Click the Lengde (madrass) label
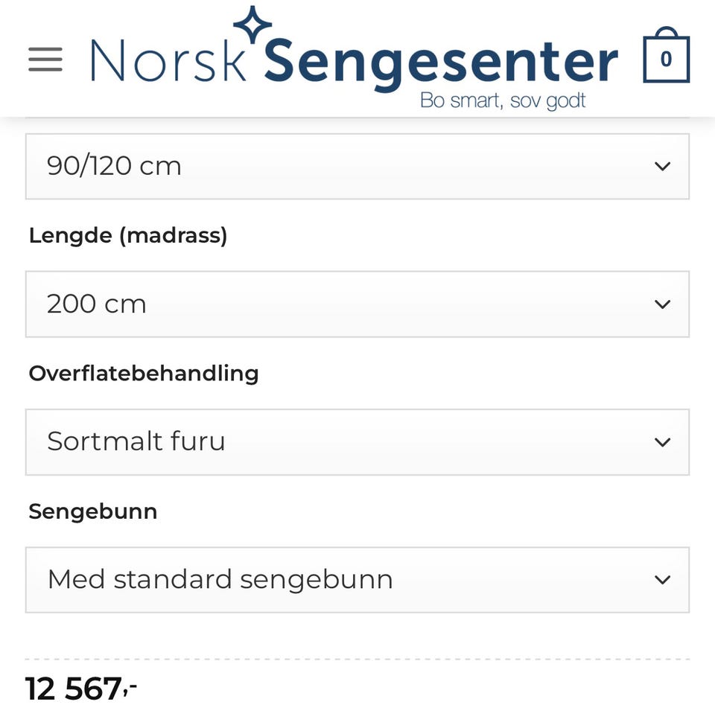The height and width of the screenshot is (728, 715). click(128, 236)
